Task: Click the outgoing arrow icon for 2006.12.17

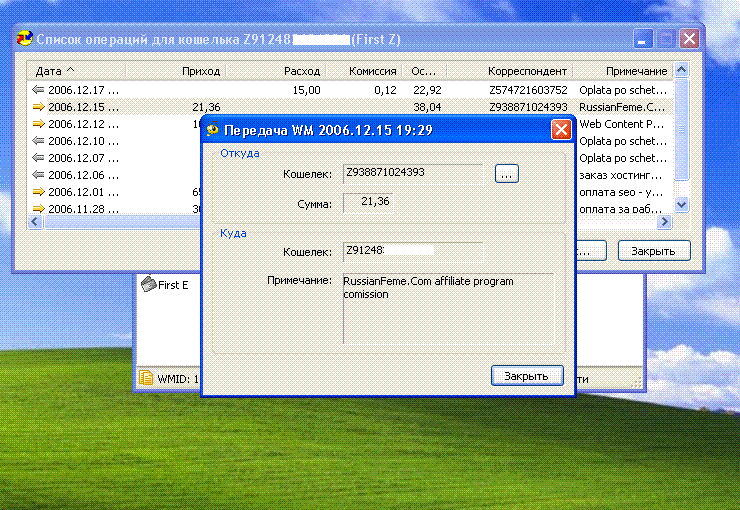Action: (x=39, y=90)
